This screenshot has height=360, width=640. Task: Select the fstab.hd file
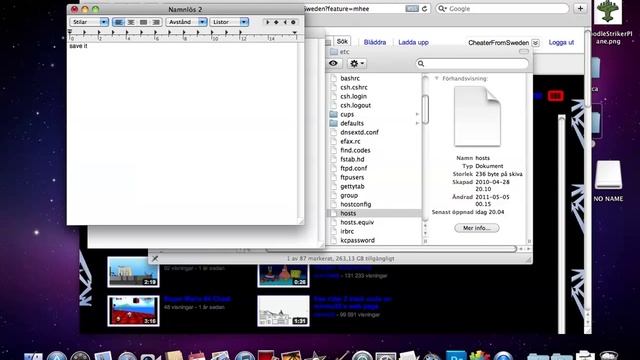352,159
